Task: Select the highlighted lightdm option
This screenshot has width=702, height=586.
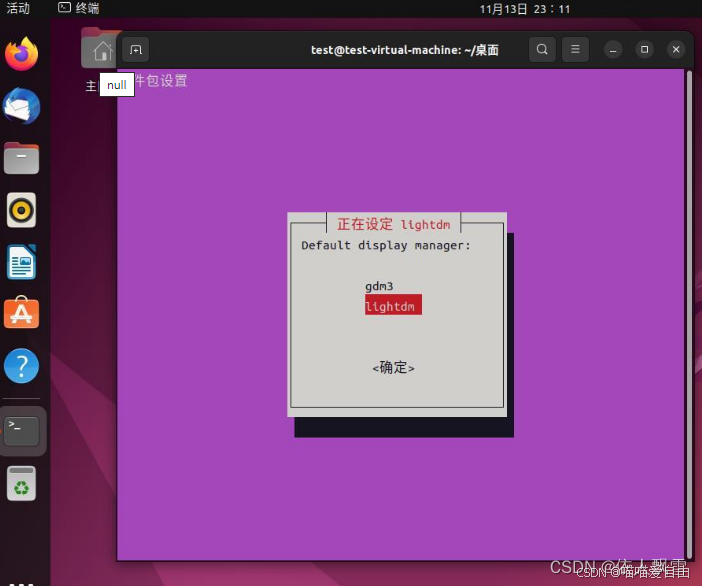Action: click(393, 305)
